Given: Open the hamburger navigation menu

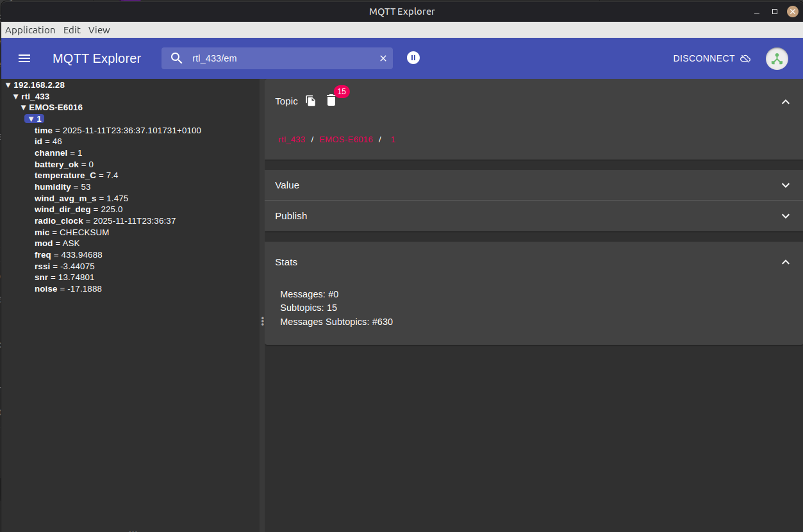Looking at the screenshot, I should 24,58.
